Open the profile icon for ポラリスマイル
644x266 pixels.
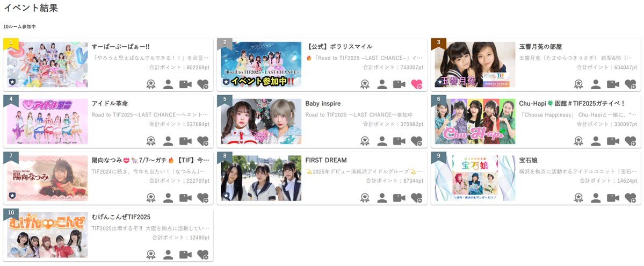coord(382,84)
